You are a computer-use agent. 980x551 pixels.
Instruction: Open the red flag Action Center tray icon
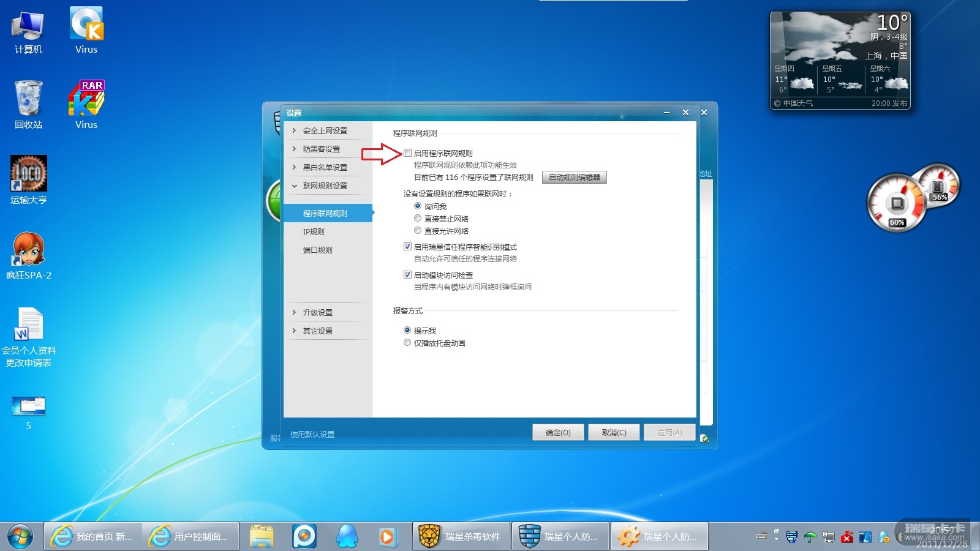click(847, 537)
